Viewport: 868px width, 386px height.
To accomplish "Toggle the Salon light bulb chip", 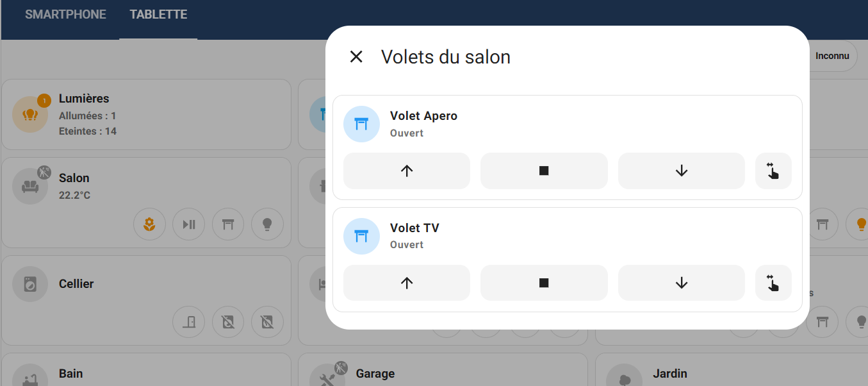I will pyautogui.click(x=267, y=224).
